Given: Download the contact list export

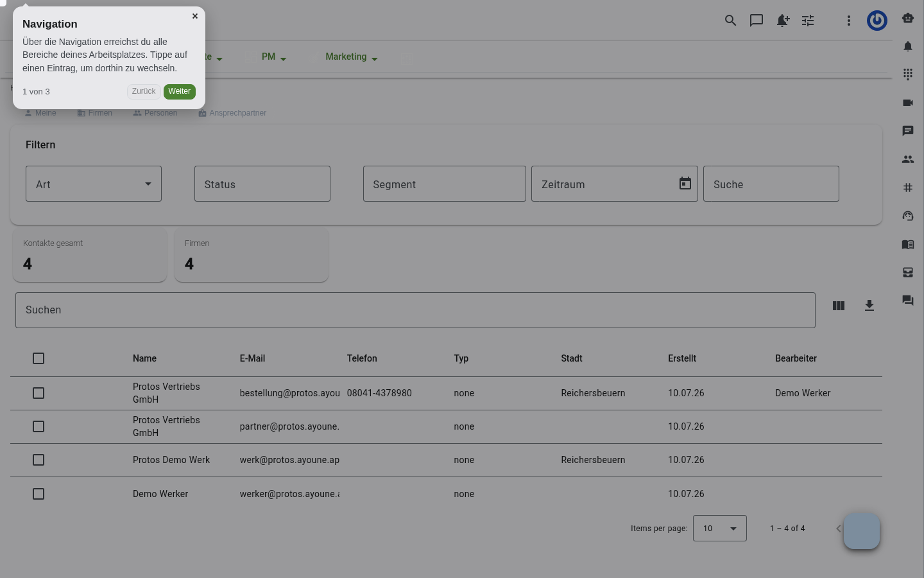Looking at the screenshot, I should coord(869,306).
